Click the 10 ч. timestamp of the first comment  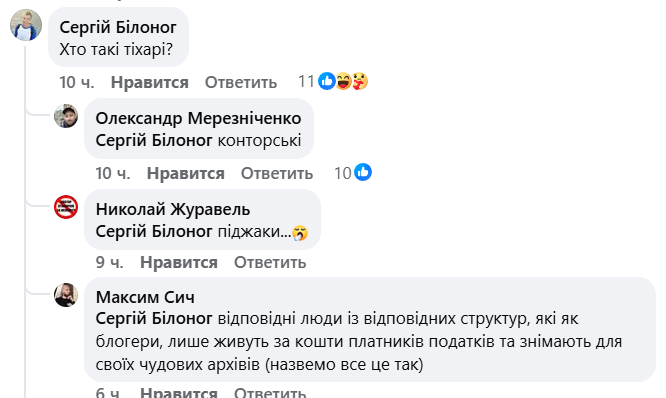tap(76, 82)
